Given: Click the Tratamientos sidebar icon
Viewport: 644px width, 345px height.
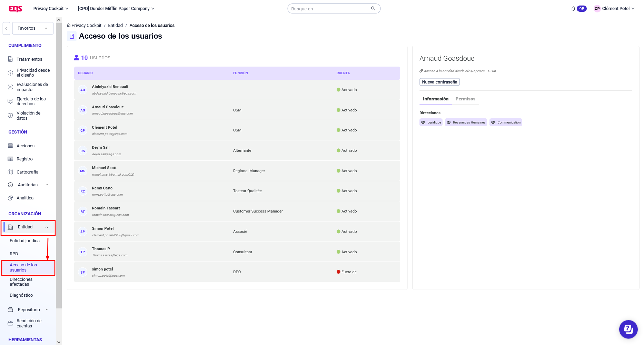Looking at the screenshot, I should pos(11,59).
